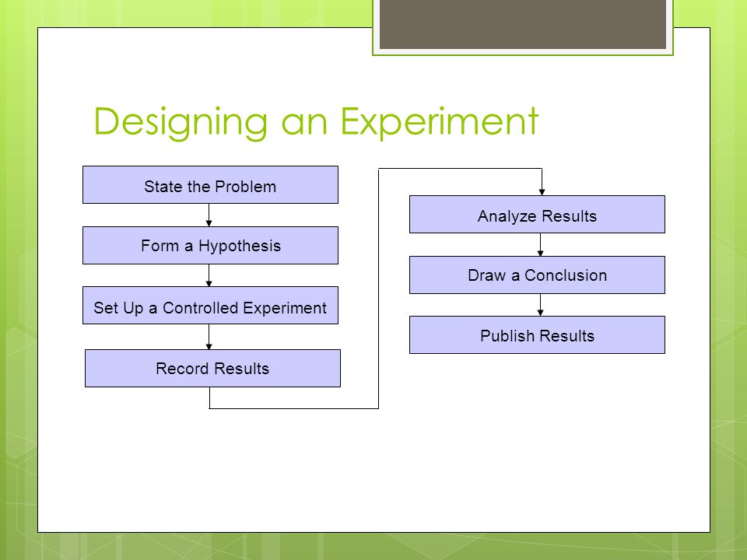Select the 'State the Problem' flowchart box
The height and width of the screenshot is (560, 747).
click(x=210, y=185)
